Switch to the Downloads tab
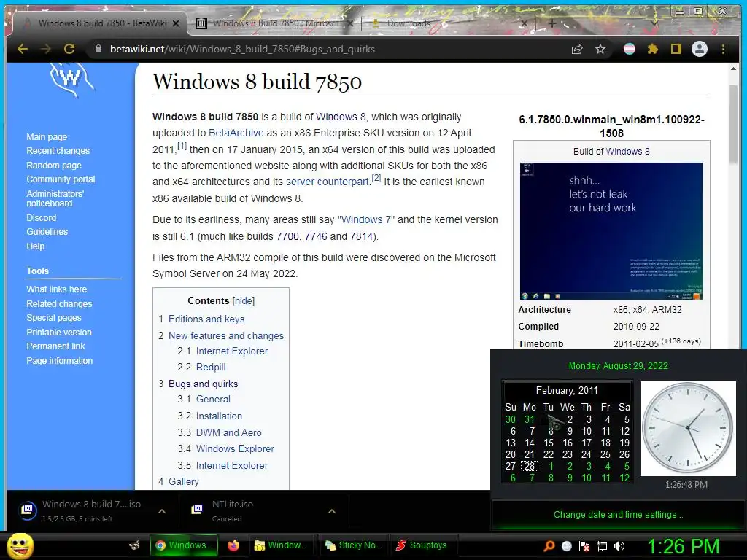 coord(448,23)
